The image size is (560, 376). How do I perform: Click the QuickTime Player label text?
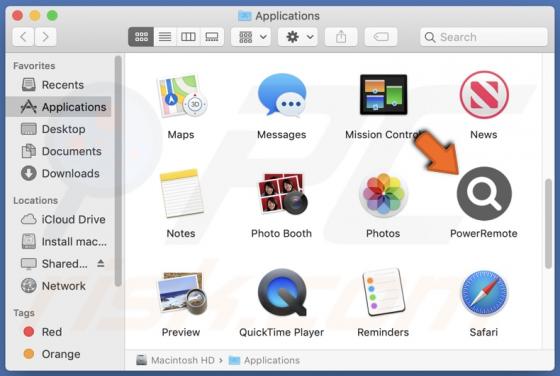(281, 332)
